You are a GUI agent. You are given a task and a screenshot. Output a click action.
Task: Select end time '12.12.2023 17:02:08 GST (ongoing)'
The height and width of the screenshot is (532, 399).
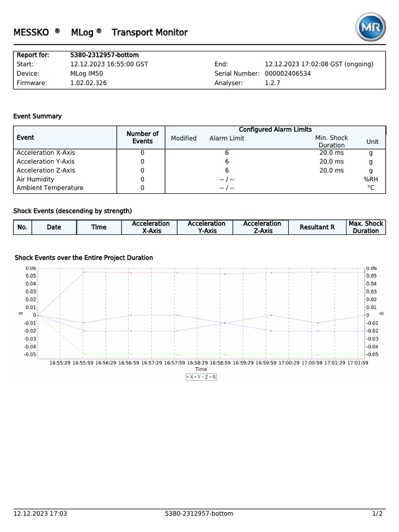point(319,64)
